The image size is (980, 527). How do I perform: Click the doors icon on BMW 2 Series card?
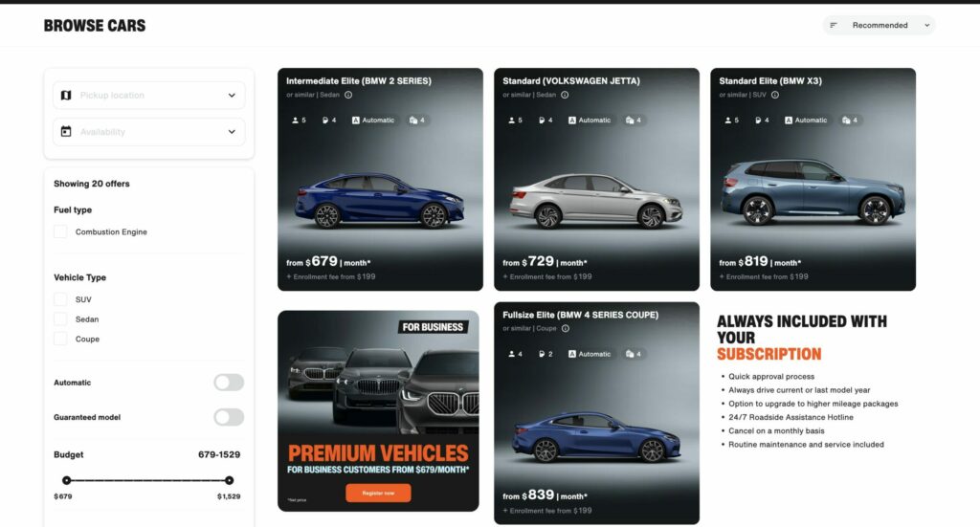pos(325,121)
